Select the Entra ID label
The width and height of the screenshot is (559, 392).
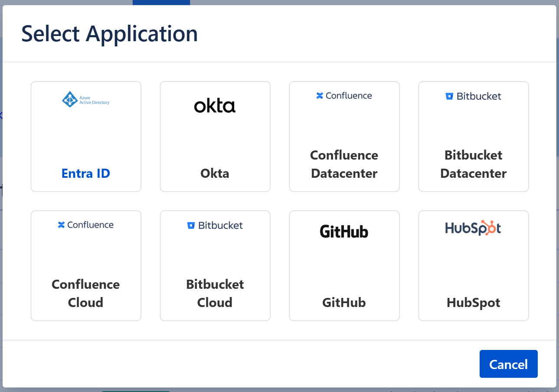pyautogui.click(x=86, y=173)
